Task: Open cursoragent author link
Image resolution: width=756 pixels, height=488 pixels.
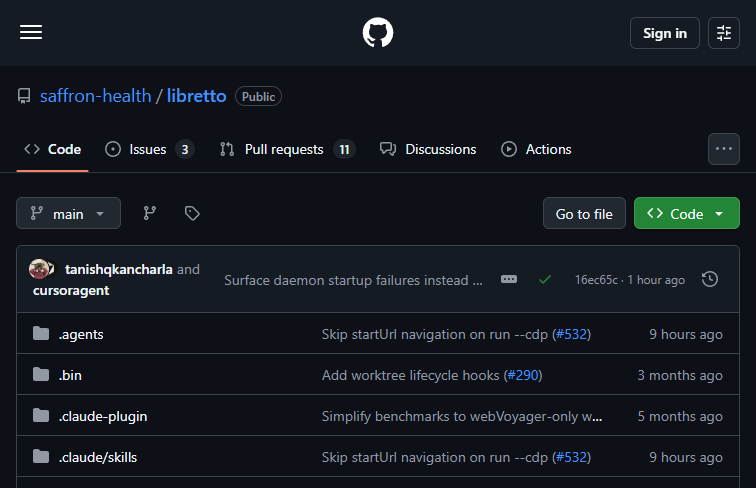Action: [71, 290]
